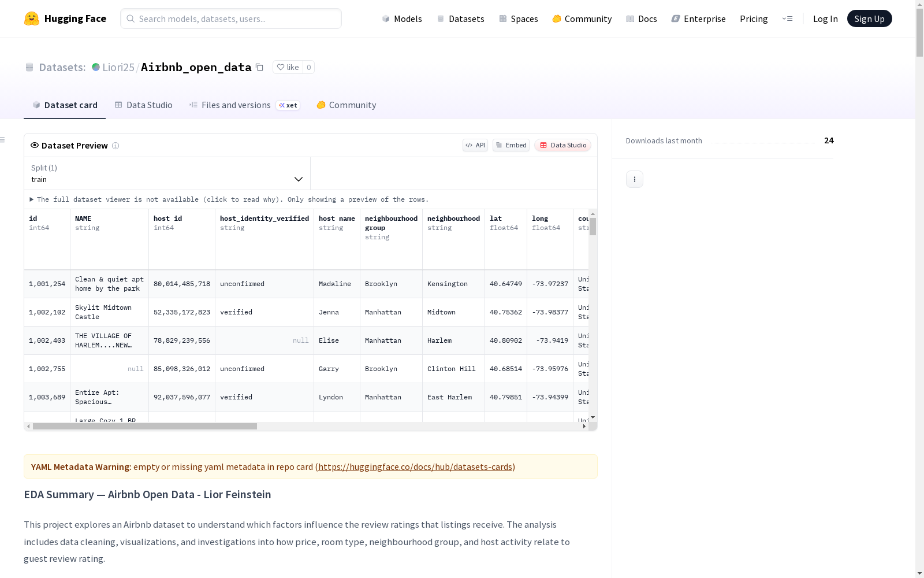Click the table vertical scrollbar thumb
The image size is (924, 578).
(x=593, y=227)
